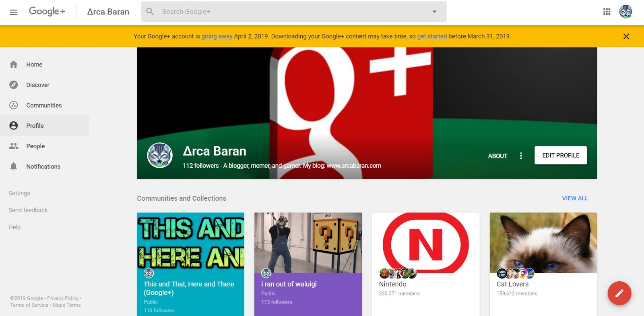Open the Maps Terms link
The width and height of the screenshot is (644, 316).
coord(66,305)
